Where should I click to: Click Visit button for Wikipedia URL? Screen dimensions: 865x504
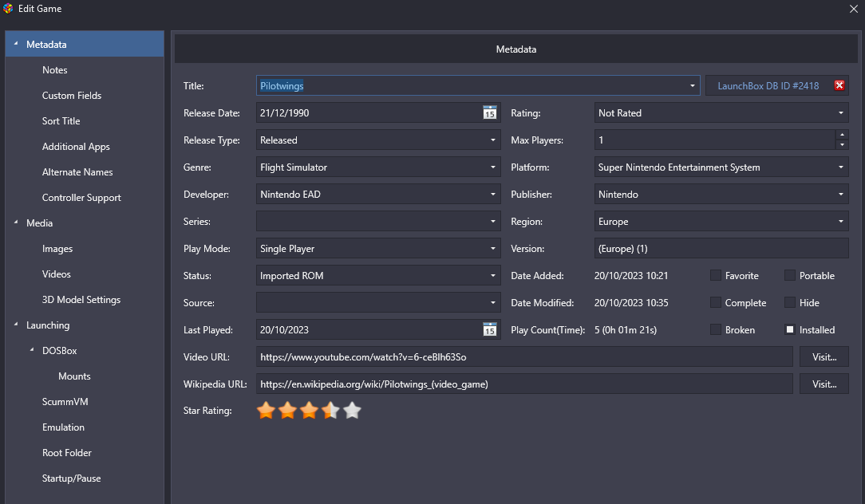(x=824, y=384)
